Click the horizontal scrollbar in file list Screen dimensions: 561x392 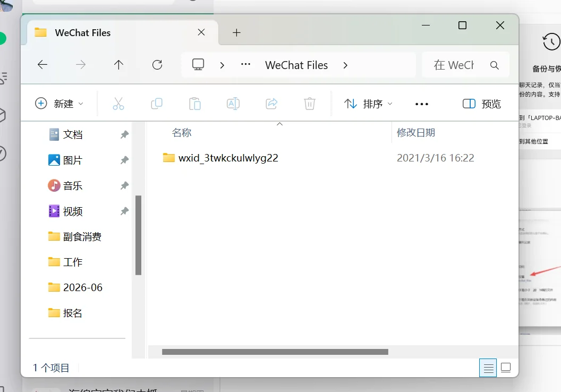pos(275,352)
